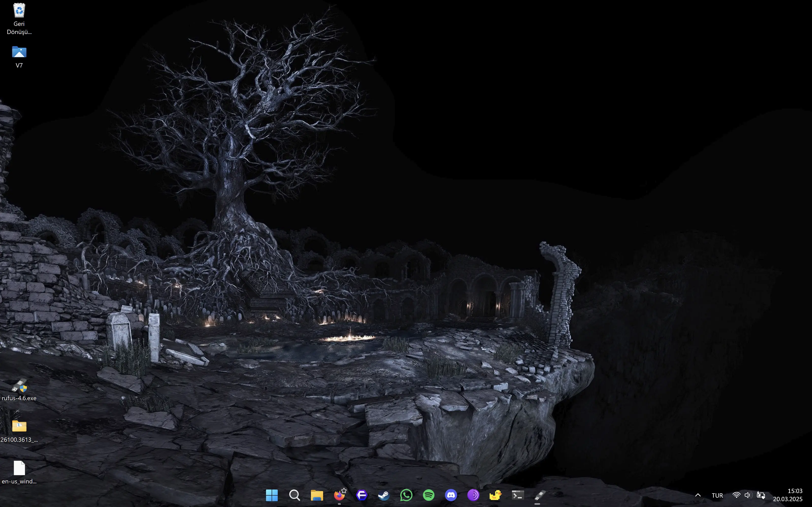Open Wi-Fi network settings in the tray
This screenshot has width=812, height=507.
click(x=736, y=495)
